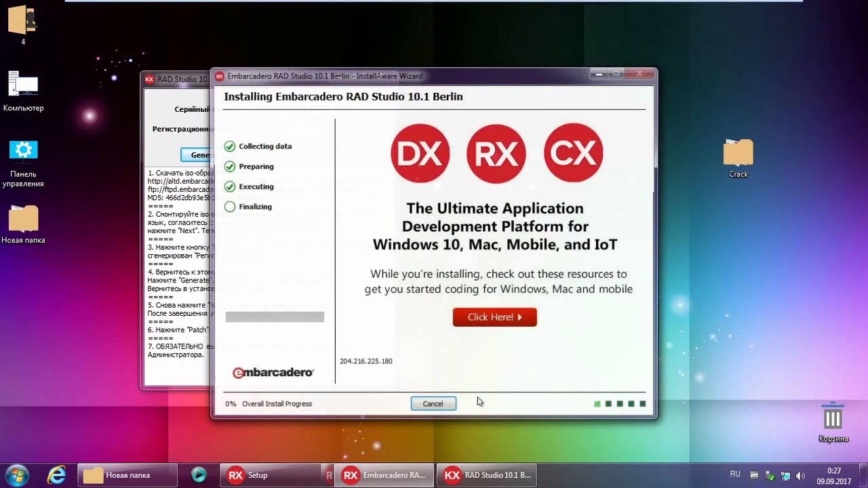868x488 pixels.
Task: Switch to Новая папка taskbar item
Action: click(x=127, y=475)
